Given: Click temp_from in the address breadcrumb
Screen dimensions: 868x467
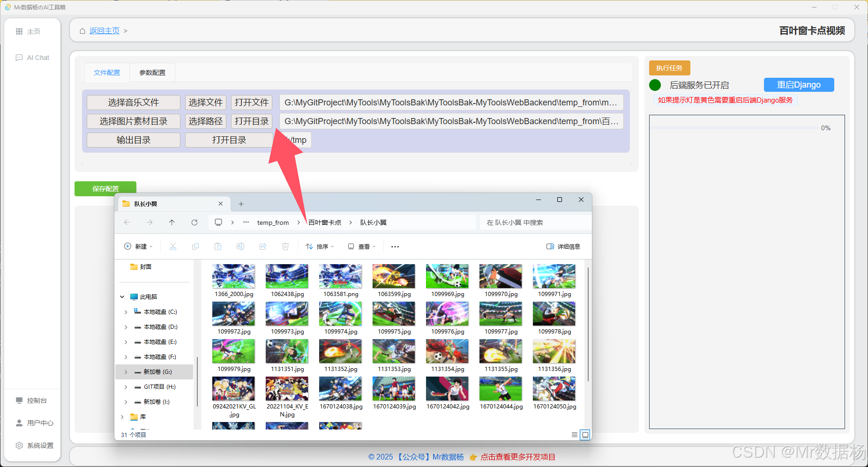Looking at the screenshot, I should (273, 222).
